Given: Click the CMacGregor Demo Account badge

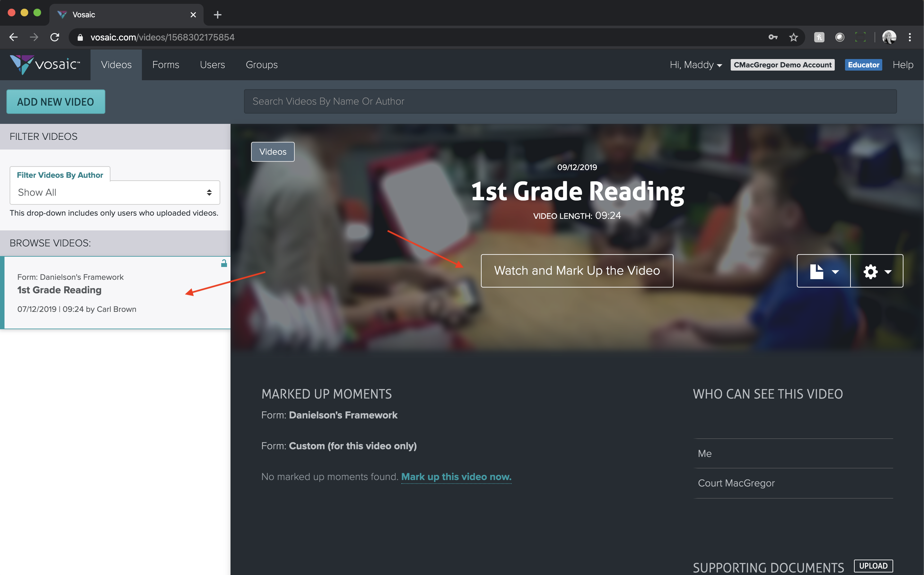Looking at the screenshot, I should pyautogui.click(x=782, y=64).
